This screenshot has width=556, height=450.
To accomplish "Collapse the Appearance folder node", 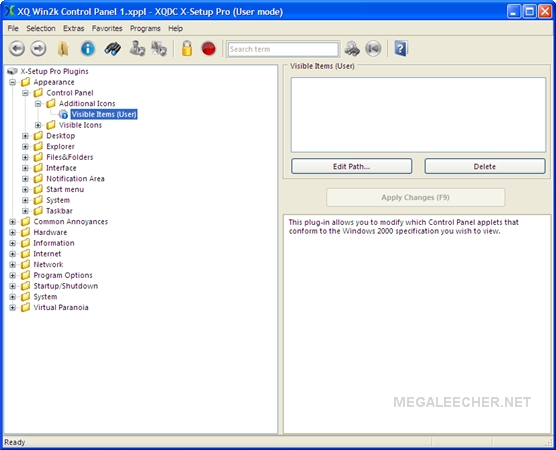I will tap(12, 82).
